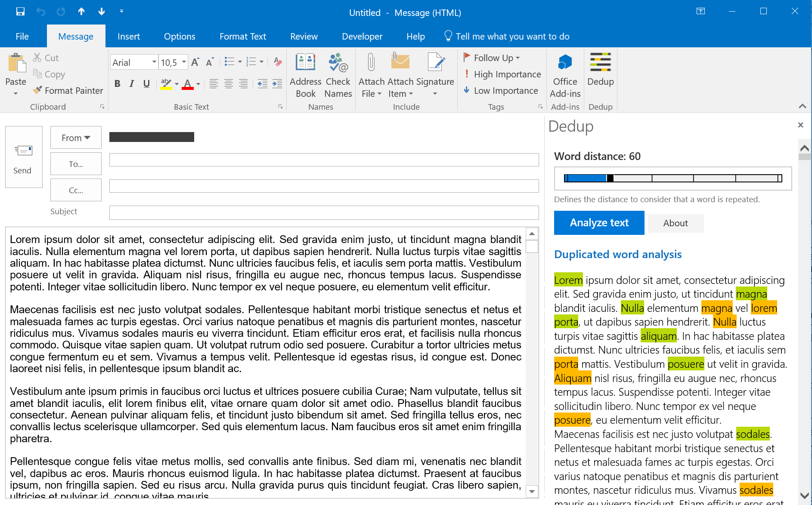
Task: Click into the Subject field
Action: coord(324,212)
